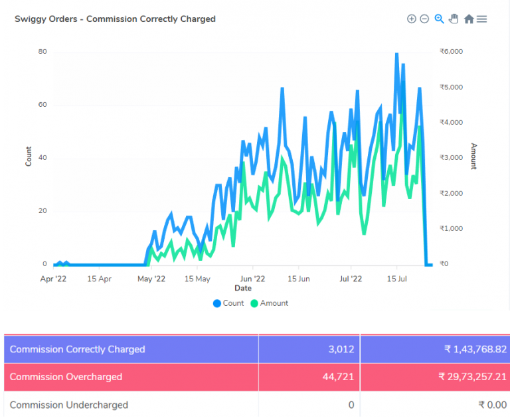Click the zoom out minus icon
The width and height of the screenshot is (510, 420).
(x=424, y=19)
